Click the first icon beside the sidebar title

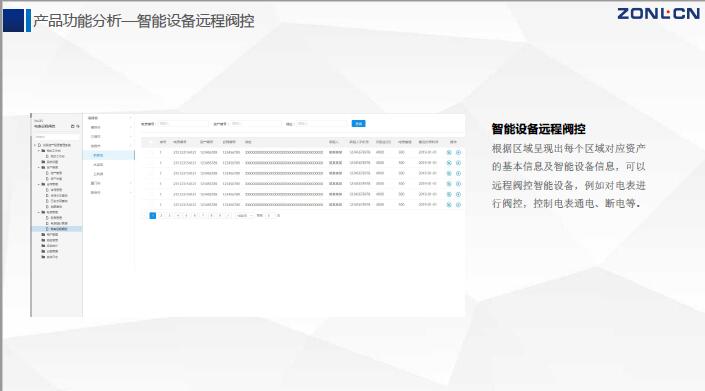[x=72, y=126]
